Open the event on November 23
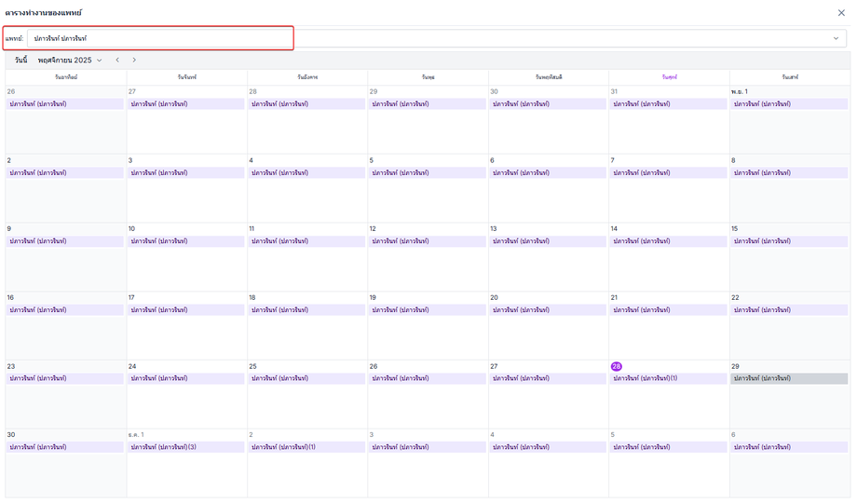Viewport: 857px width, 504px height. tap(65, 378)
